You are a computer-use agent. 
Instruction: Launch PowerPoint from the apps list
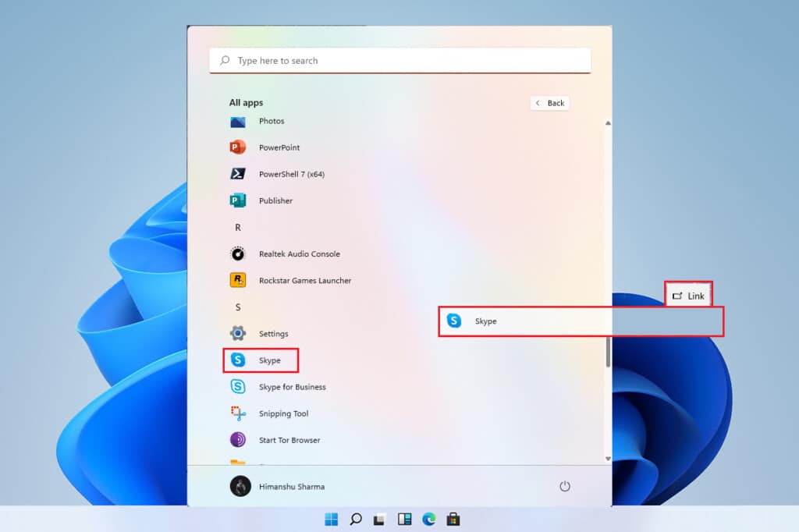(x=279, y=147)
